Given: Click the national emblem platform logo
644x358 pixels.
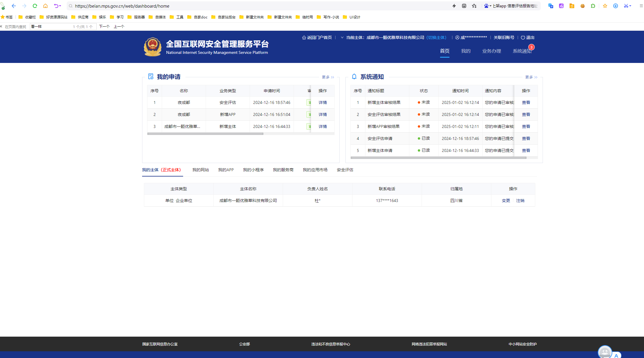Looking at the screenshot, I should click(x=152, y=47).
